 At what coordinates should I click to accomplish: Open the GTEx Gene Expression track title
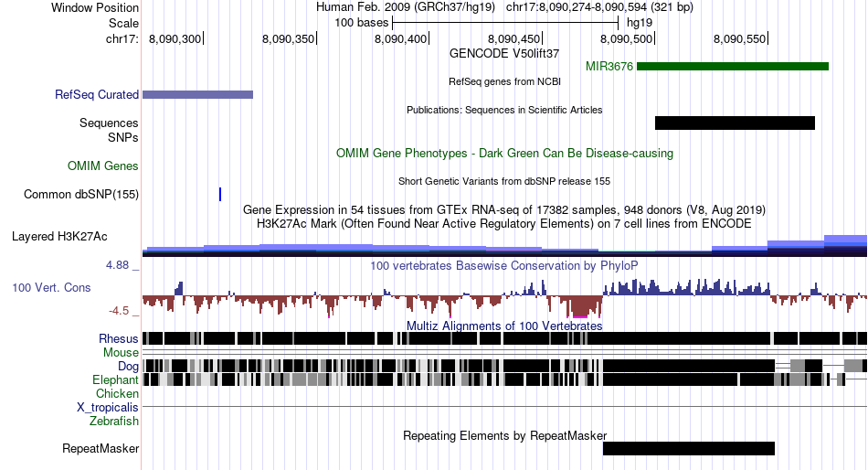(504, 210)
